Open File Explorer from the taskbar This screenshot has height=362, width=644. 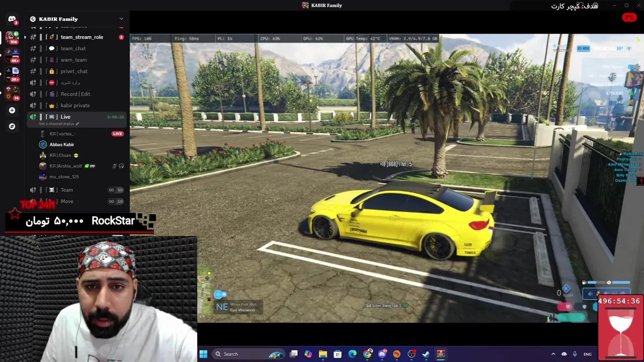click(323, 354)
